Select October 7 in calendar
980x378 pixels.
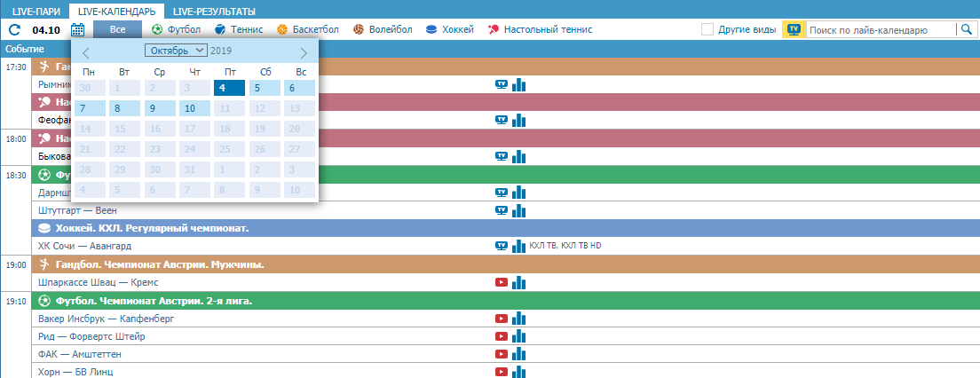point(90,109)
